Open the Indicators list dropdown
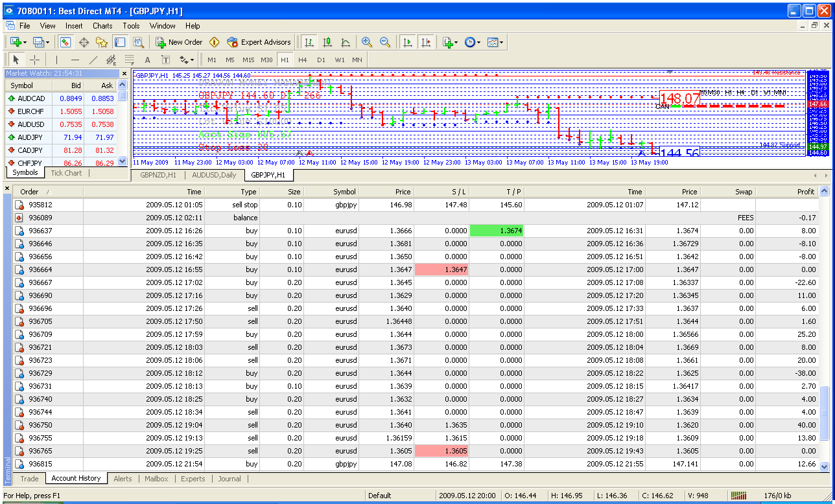835x504 pixels. (x=449, y=41)
